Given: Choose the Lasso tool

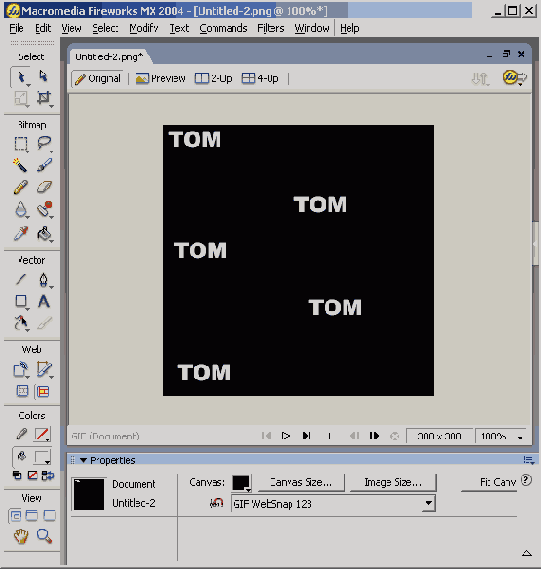Looking at the screenshot, I should coord(44,143).
